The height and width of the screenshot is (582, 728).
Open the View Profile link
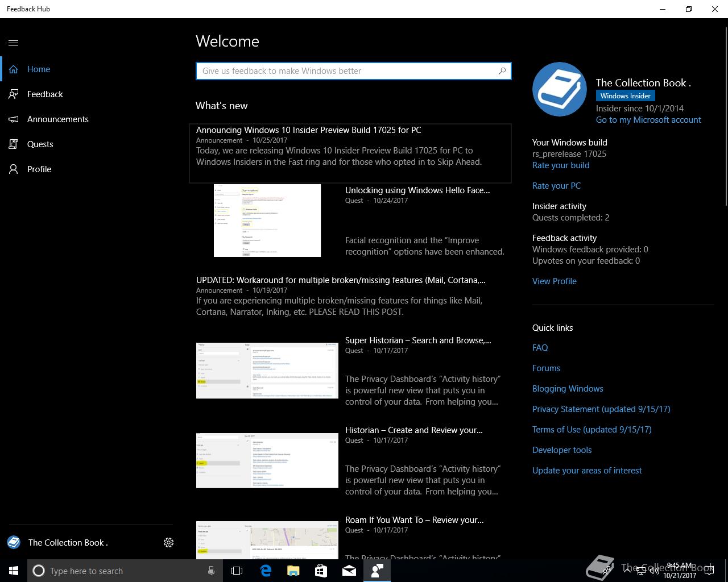click(555, 281)
